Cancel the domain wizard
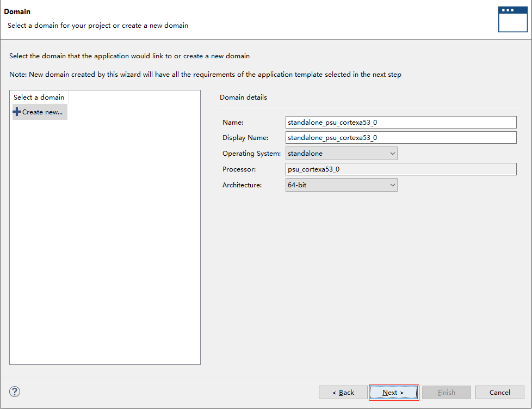This screenshot has height=409, width=532. point(500,392)
